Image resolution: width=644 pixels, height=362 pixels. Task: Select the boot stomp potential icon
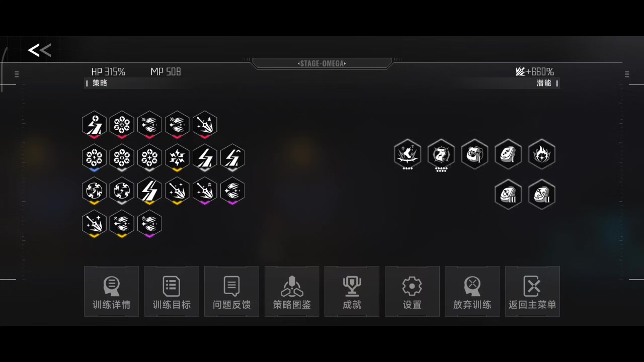coord(408,154)
